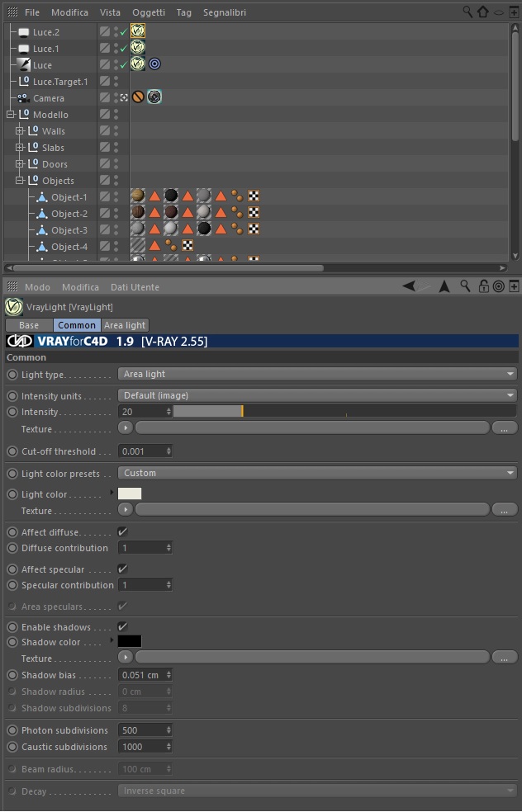
Task: Click the Object-1 polygon icon
Action: coord(42,196)
